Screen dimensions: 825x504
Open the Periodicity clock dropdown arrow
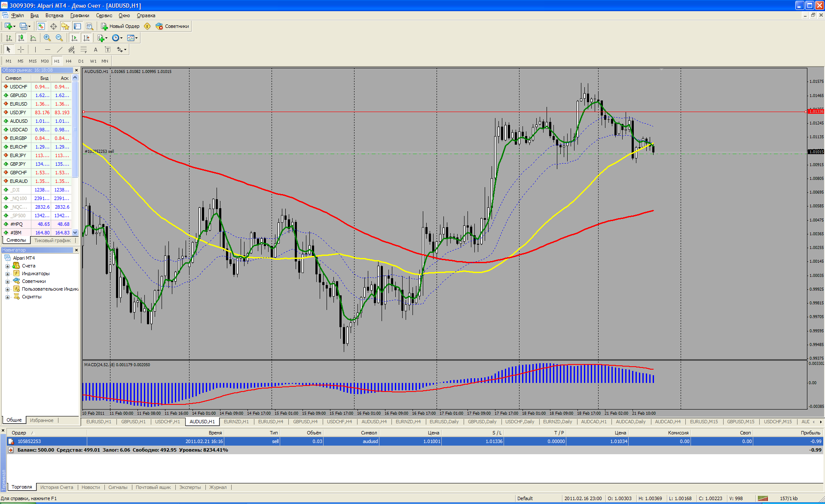tap(122, 38)
